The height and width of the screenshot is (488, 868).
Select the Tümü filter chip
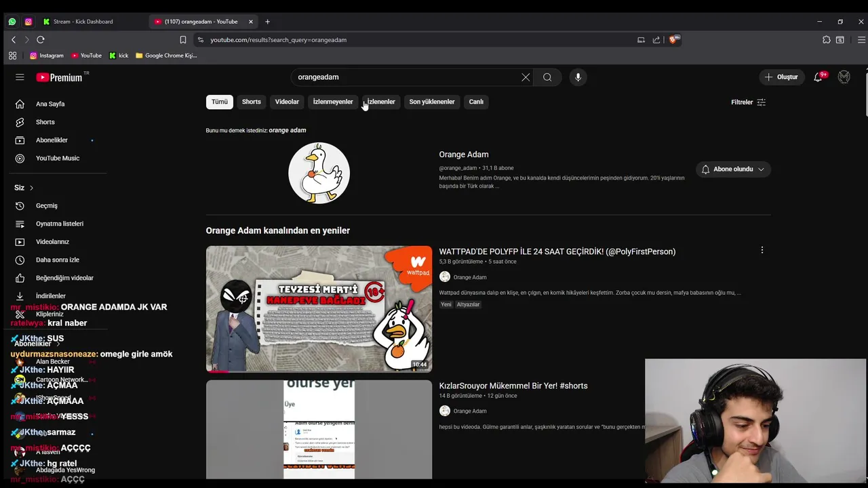click(220, 102)
